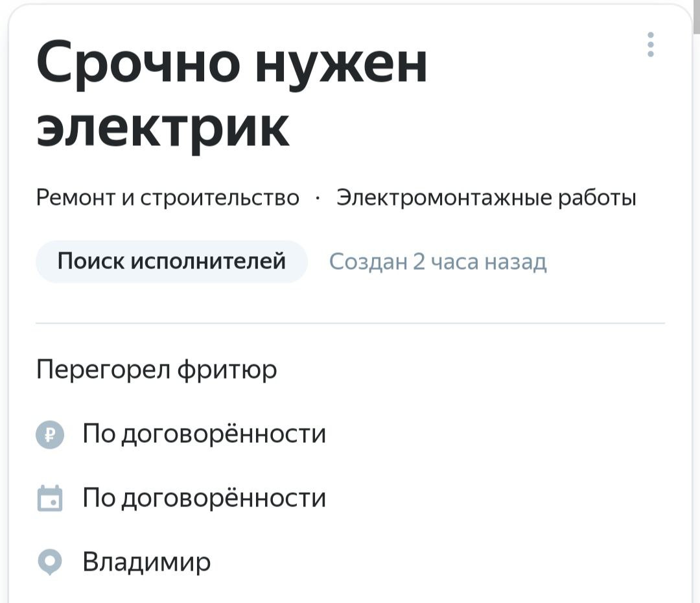Select the Перегорел фритюр description text
700x603 pixels.
[156, 370]
